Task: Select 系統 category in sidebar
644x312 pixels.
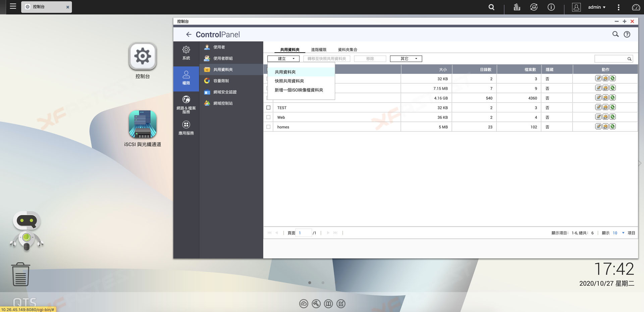Action: (x=186, y=53)
